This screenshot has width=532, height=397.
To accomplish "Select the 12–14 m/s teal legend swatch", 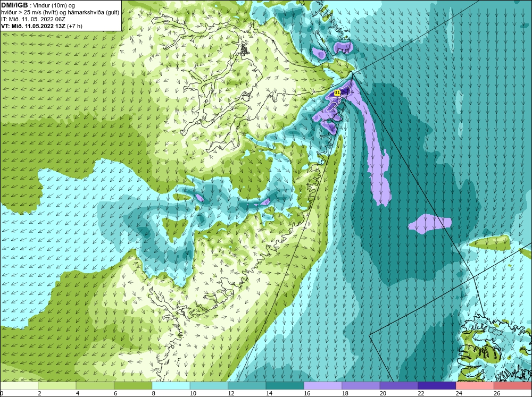I will pos(247,385).
